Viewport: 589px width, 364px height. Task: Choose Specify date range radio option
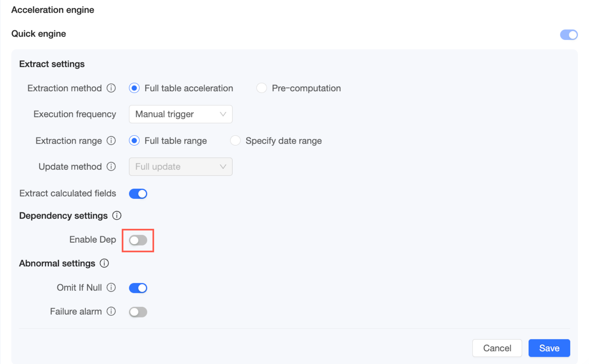(x=235, y=141)
